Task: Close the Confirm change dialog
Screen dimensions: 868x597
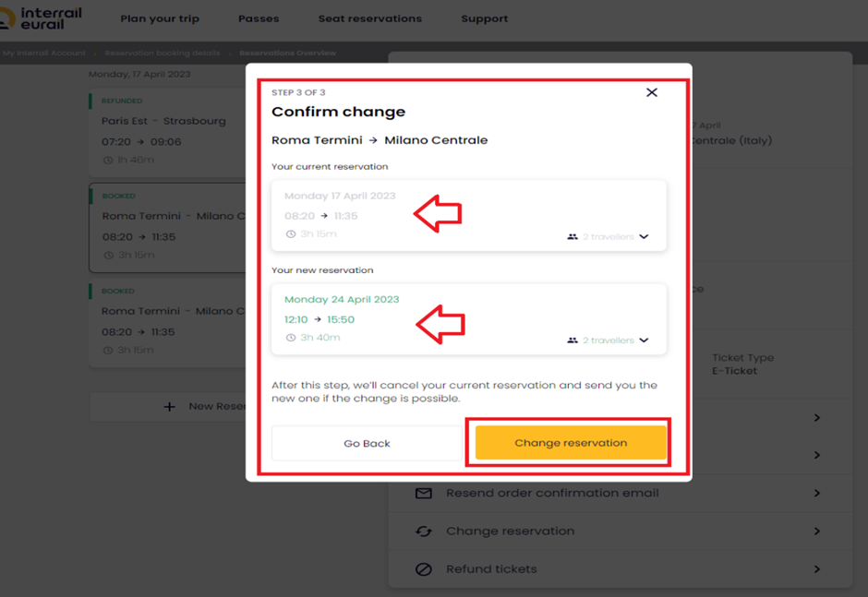Action: [x=652, y=92]
